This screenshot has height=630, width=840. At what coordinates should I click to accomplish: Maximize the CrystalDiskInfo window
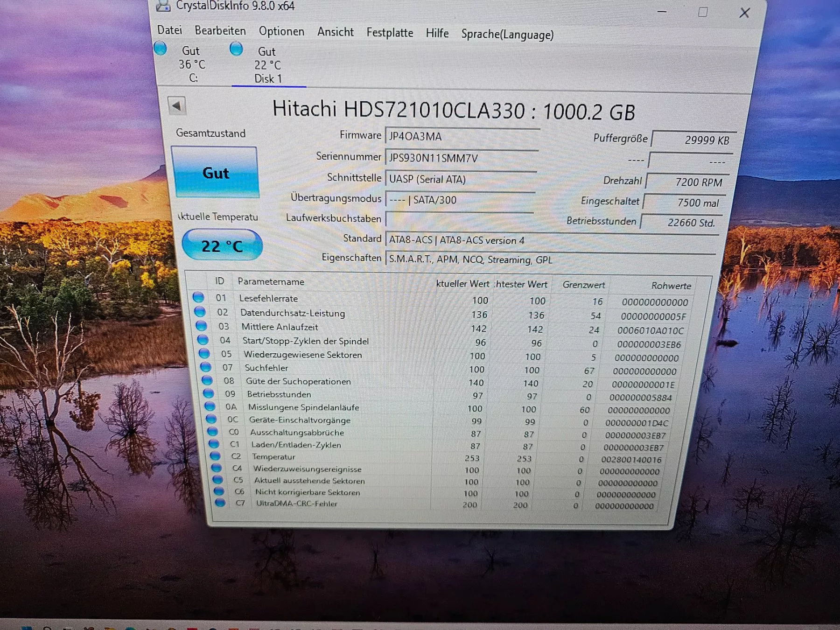[703, 12]
